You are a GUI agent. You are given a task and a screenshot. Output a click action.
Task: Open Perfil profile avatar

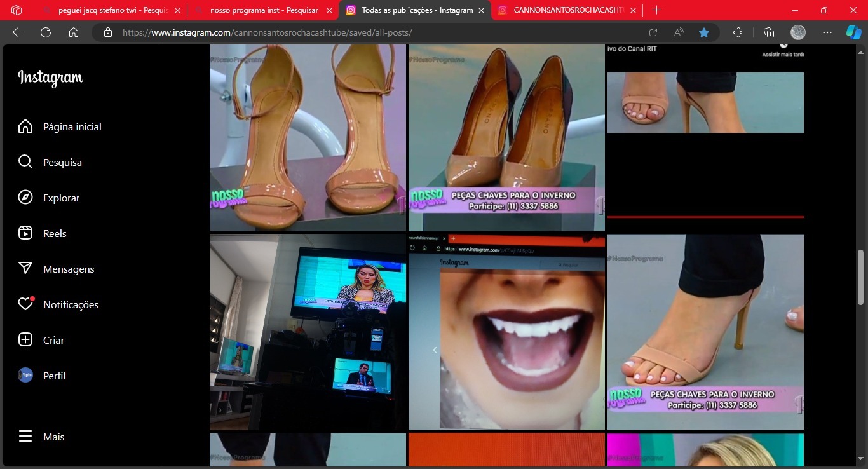[x=25, y=376]
